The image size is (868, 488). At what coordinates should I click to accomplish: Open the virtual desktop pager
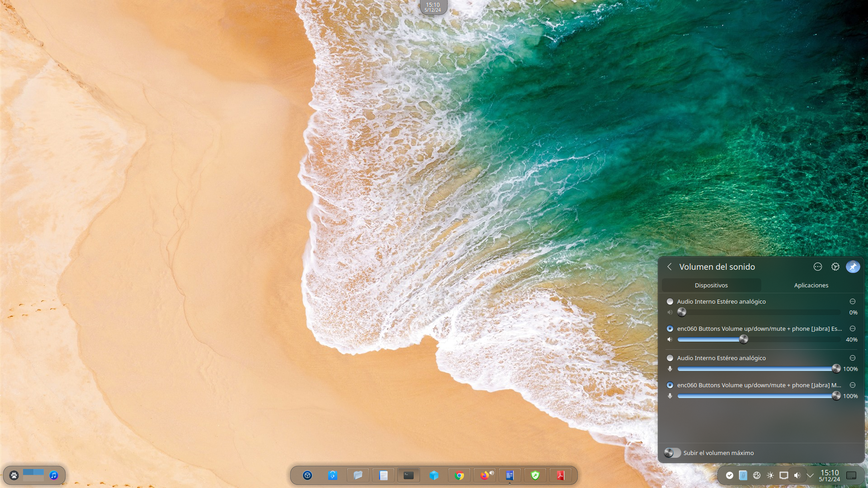pos(33,475)
